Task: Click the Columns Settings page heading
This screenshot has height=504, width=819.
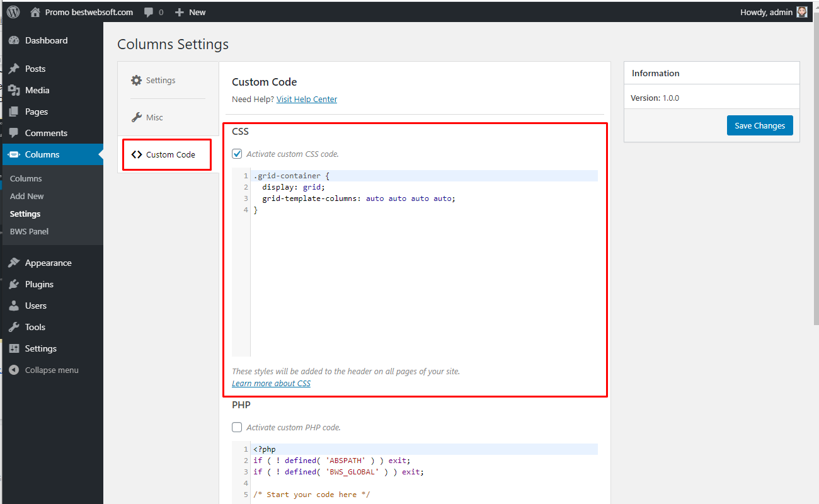Action: 173,44
